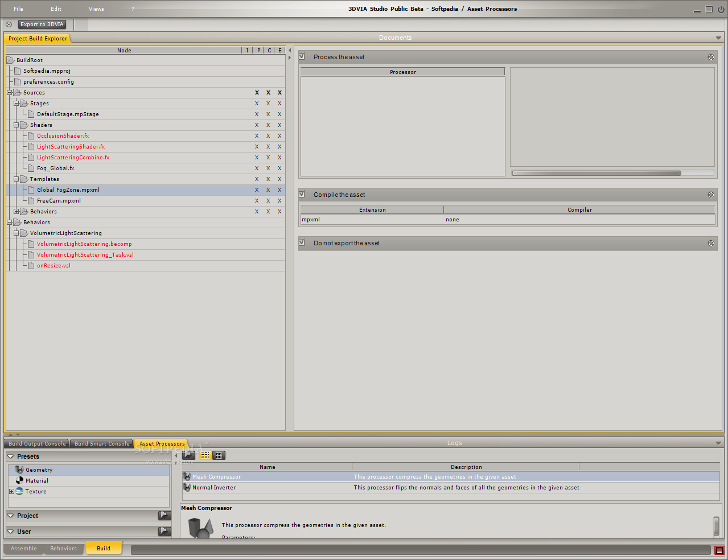The image size is (728, 560).
Task: Click file icon of OcclusionShader.fx
Action: [x=31, y=135]
